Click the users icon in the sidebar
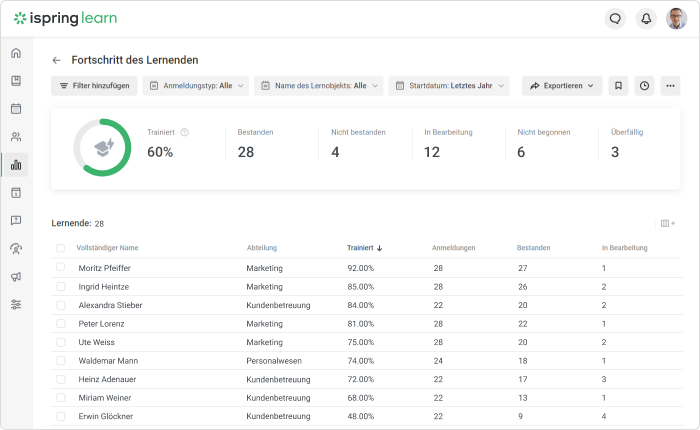This screenshot has height=430, width=700. pos(16,137)
